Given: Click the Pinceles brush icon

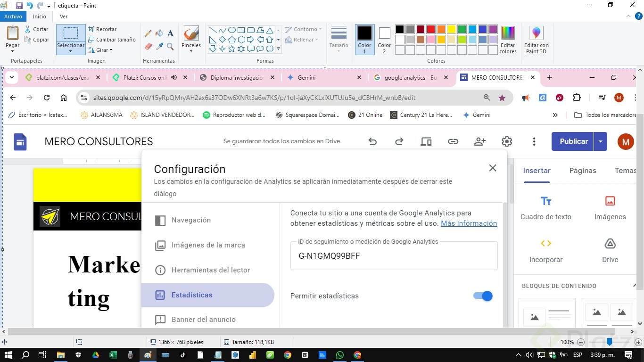Looking at the screenshot, I should [x=191, y=33].
